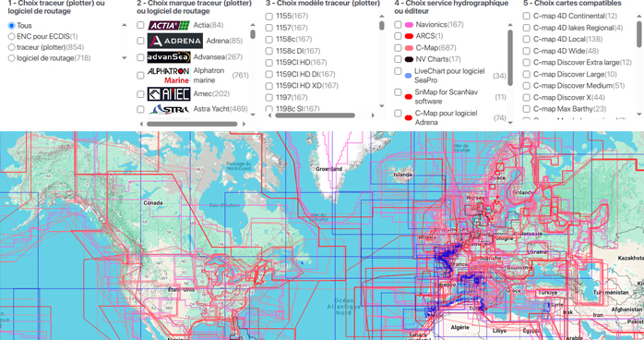Click the Navionics pink color swatch

pyautogui.click(x=409, y=25)
